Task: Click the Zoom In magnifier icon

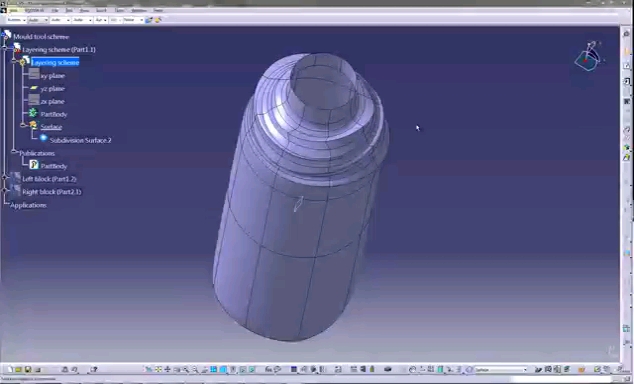Action: pyautogui.click(x=186, y=369)
